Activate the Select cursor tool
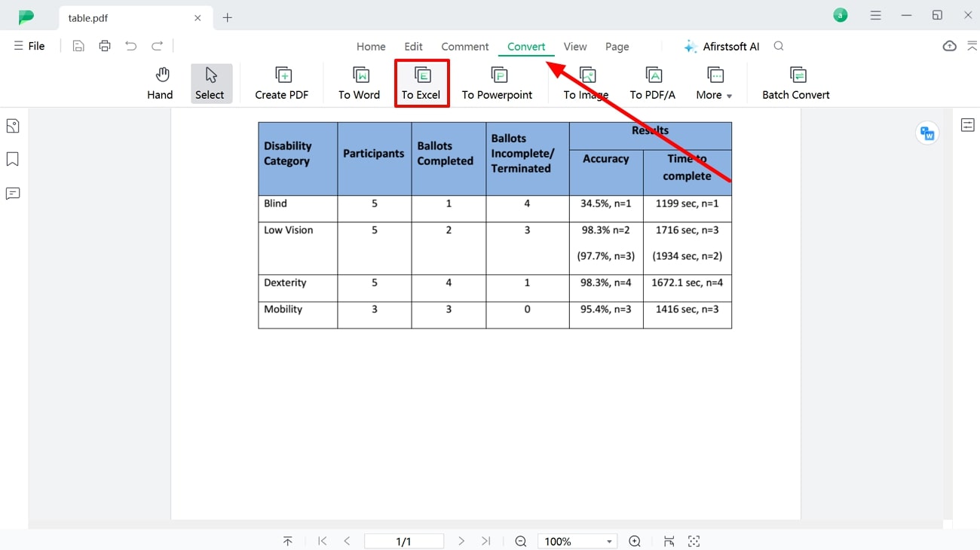 [210, 83]
